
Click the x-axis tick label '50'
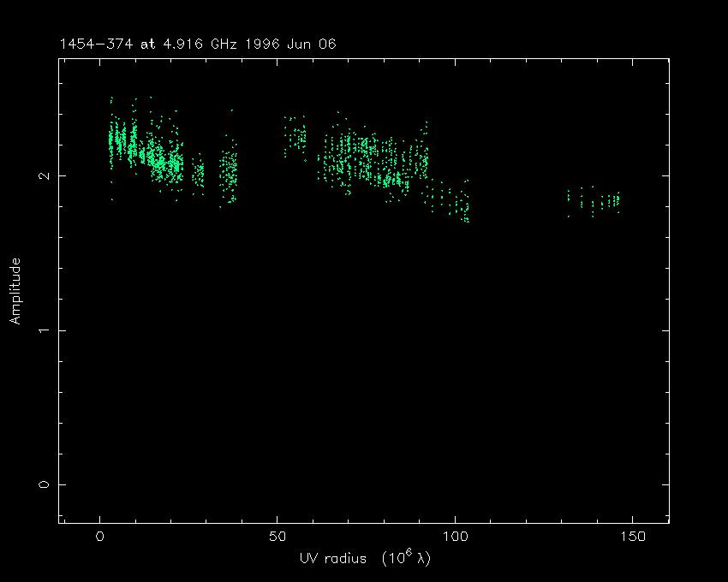pos(277,537)
